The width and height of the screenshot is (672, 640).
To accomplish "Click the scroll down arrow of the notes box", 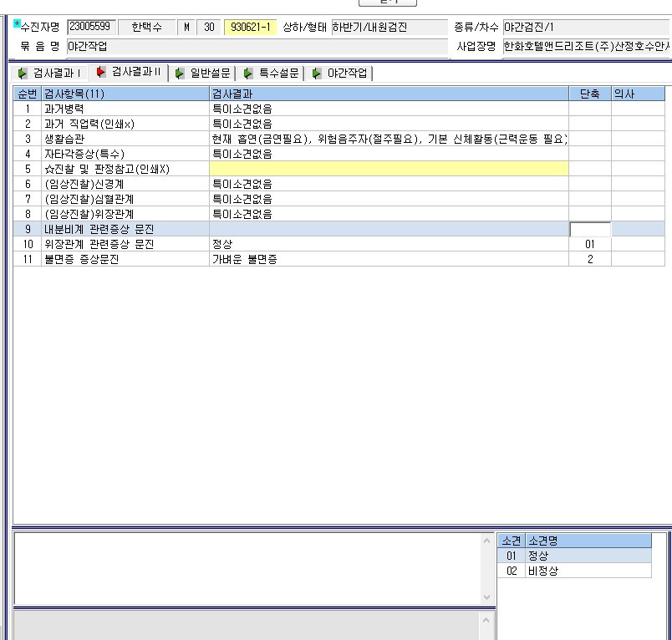I will click(x=486, y=597).
